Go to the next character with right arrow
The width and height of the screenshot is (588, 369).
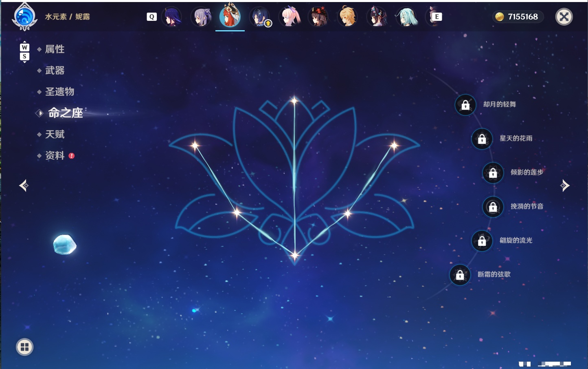coord(565,186)
